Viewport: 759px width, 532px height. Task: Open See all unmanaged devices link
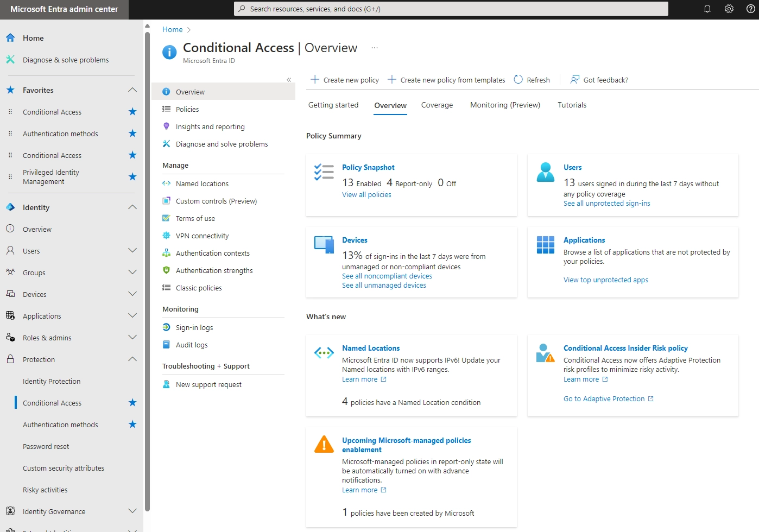[x=384, y=286]
